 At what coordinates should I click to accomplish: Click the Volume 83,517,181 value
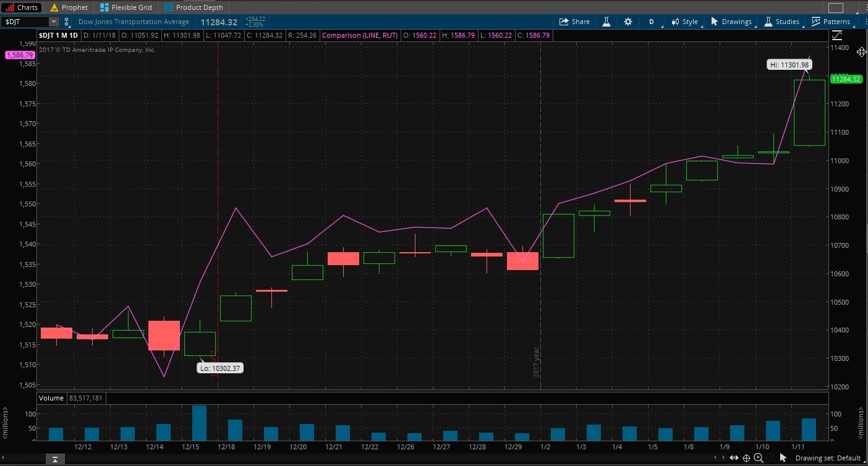(x=86, y=398)
